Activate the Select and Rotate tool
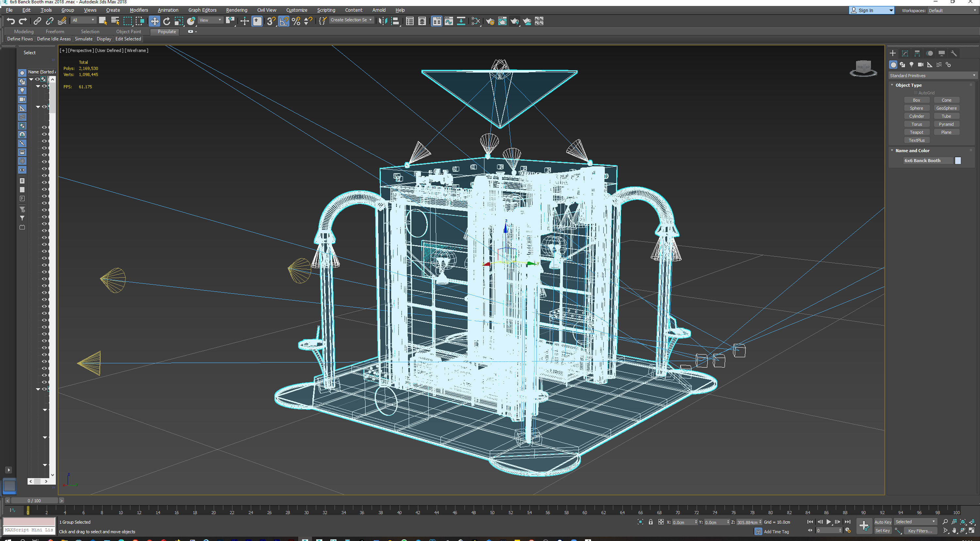 point(167,21)
